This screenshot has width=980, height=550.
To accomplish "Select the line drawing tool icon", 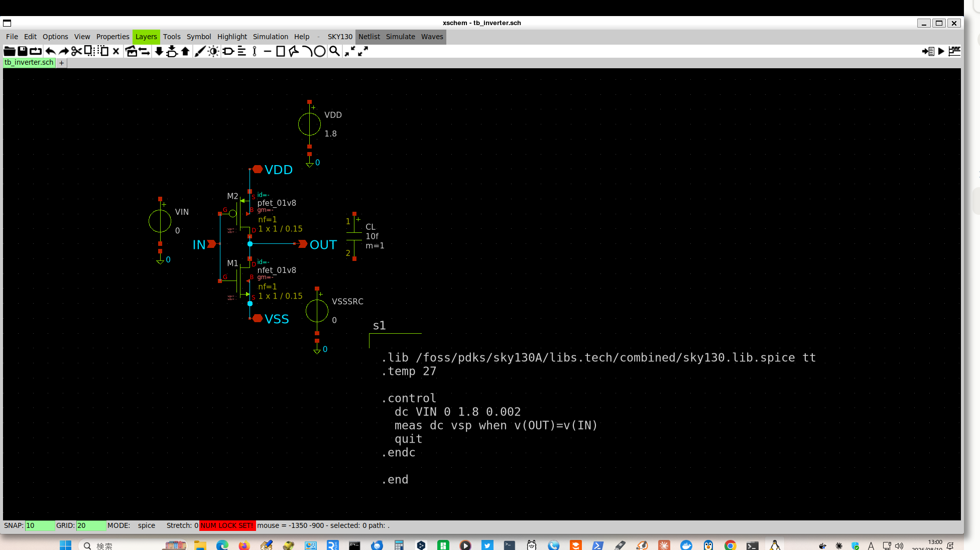I will click(x=268, y=51).
